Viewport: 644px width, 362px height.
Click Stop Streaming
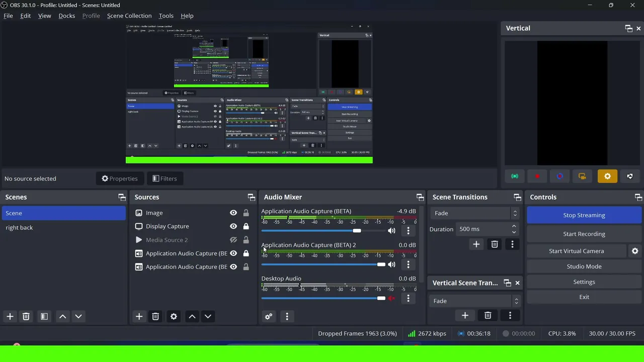point(584,215)
